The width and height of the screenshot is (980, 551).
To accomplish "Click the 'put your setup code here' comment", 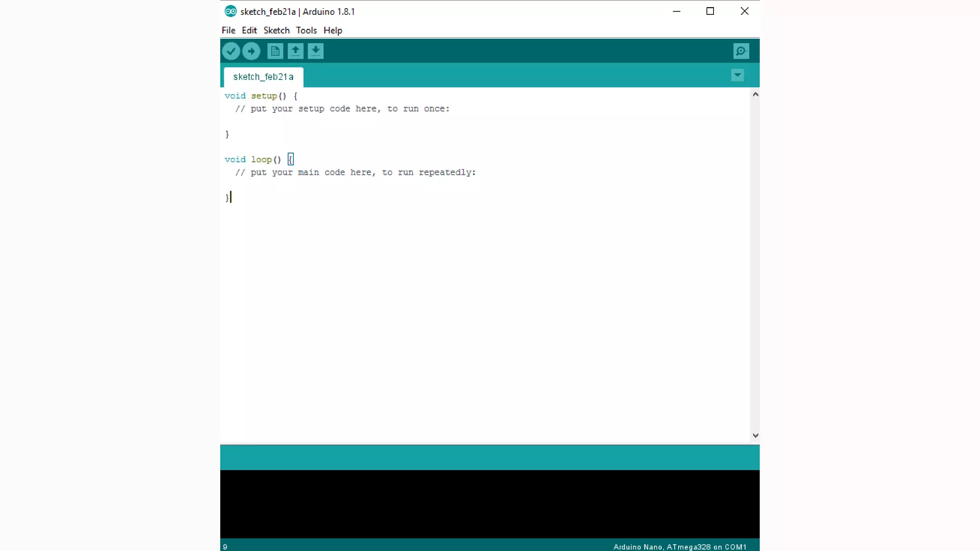I will pyautogui.click(x=342, y=109).
